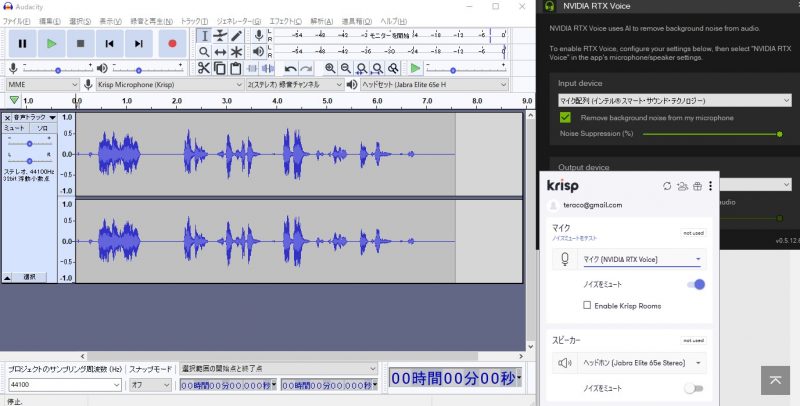Redo the last undone action
The width and height of the screenshot is (800, 406).
pyautogui.click(x=306, y=68)
